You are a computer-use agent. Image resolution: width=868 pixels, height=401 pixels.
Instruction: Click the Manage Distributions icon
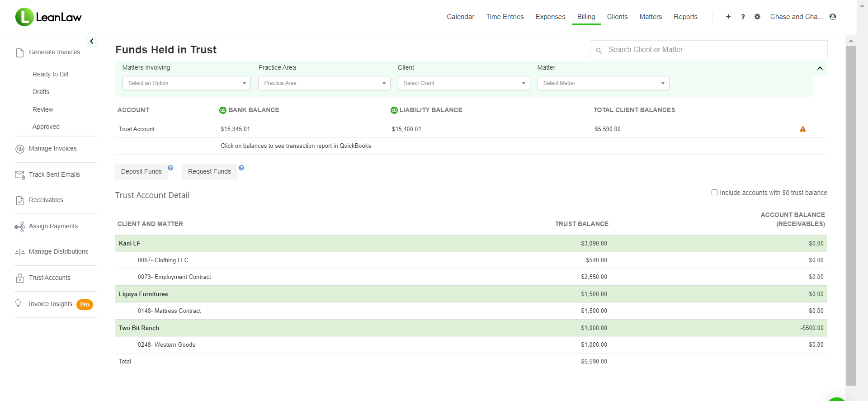(x=20, y=252)
